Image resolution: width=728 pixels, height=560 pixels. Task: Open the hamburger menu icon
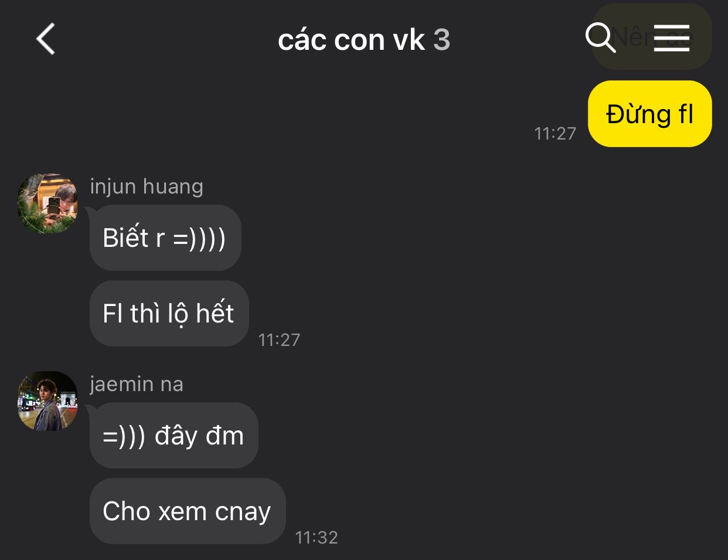(672, 38)
